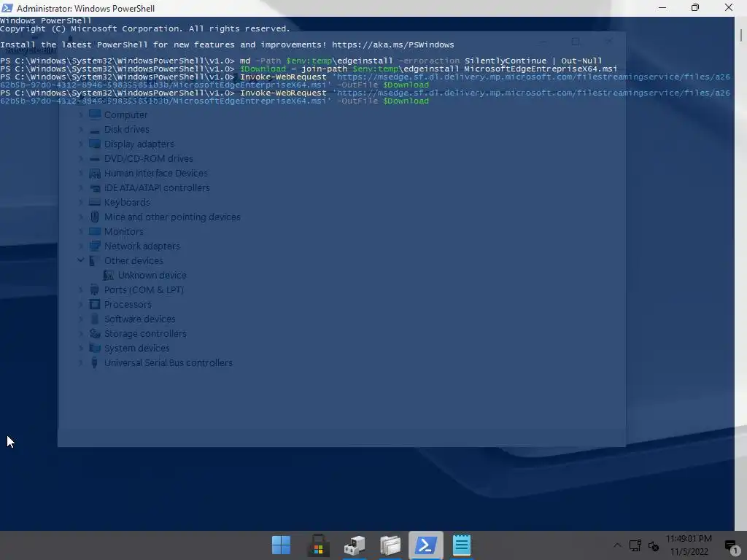Viewport: 747px width, 560px height.
Task: Click 'Display adapters' label in Device Manager
Action: [x=139, y=144]
